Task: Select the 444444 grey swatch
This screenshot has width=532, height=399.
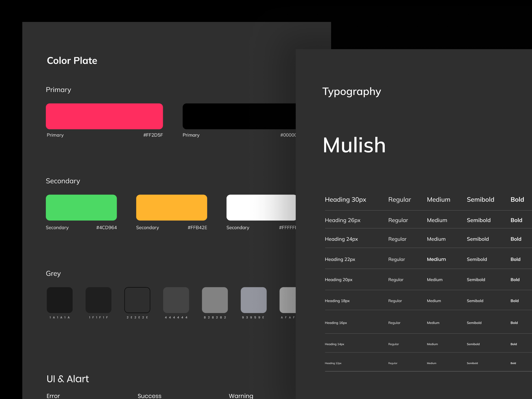Action: [x=176, y=300]
